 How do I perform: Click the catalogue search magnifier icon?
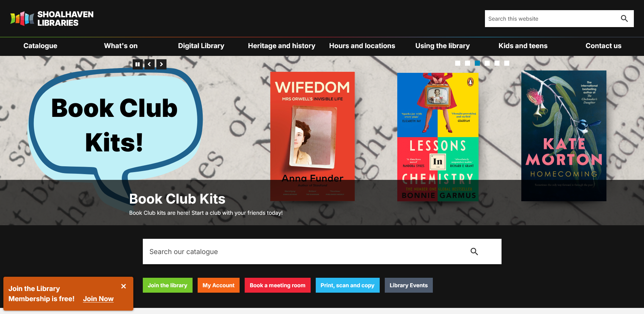click(474, 251)
